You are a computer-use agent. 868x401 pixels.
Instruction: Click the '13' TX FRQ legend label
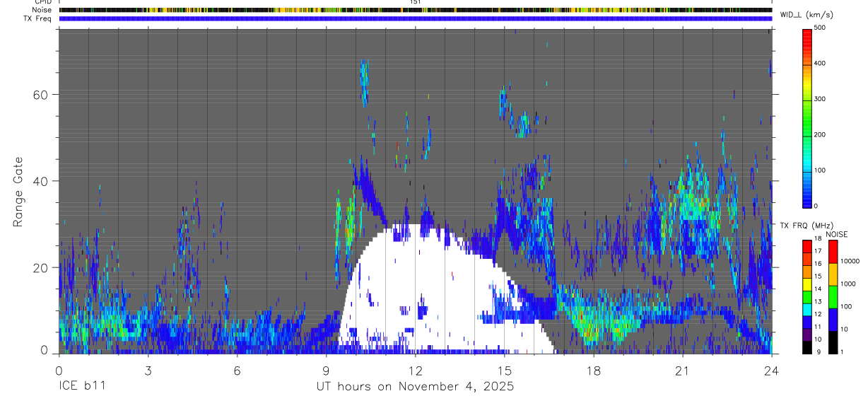[817, 302]
